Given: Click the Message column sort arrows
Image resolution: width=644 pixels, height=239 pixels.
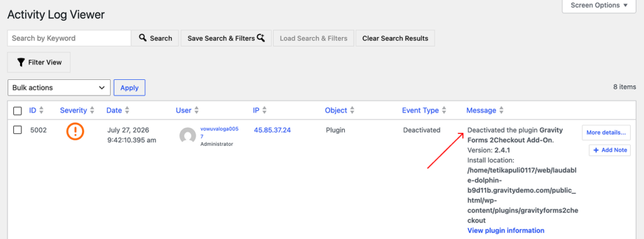Looking at the screenshot, I should pyautogui.click(x=501, y=111).
